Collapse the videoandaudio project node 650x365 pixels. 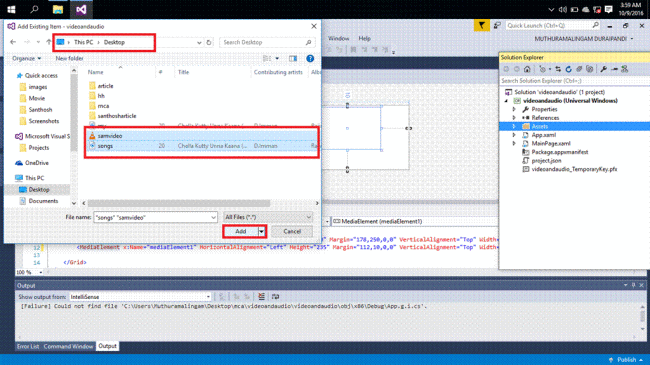point(506,101)
